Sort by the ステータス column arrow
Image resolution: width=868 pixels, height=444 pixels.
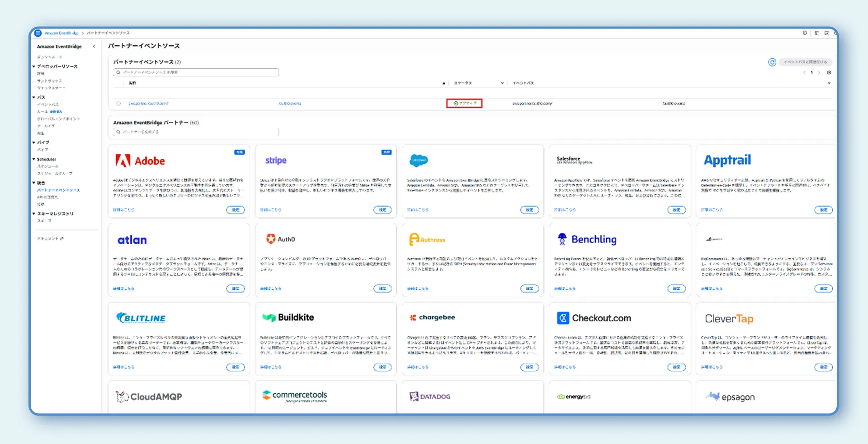point(502,83)
